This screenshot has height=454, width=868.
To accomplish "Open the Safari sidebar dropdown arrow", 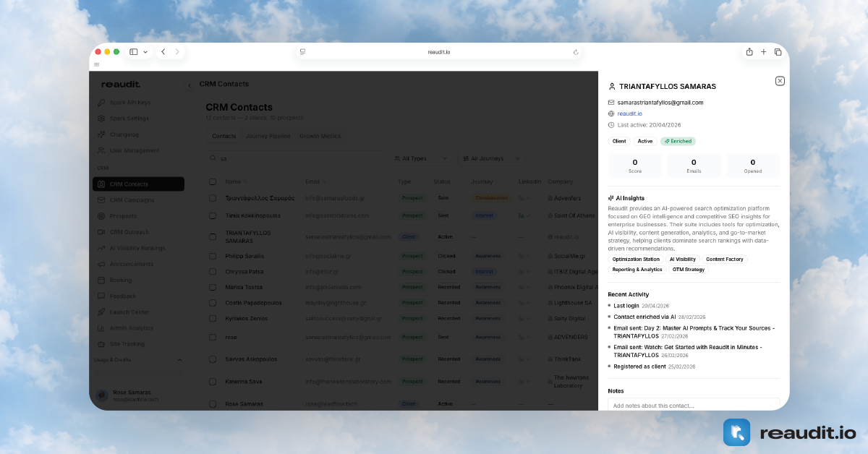I will coord(145,52).
